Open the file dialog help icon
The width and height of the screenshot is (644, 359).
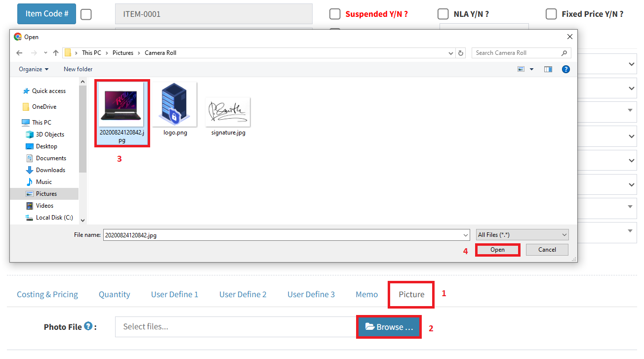(566, 69)
